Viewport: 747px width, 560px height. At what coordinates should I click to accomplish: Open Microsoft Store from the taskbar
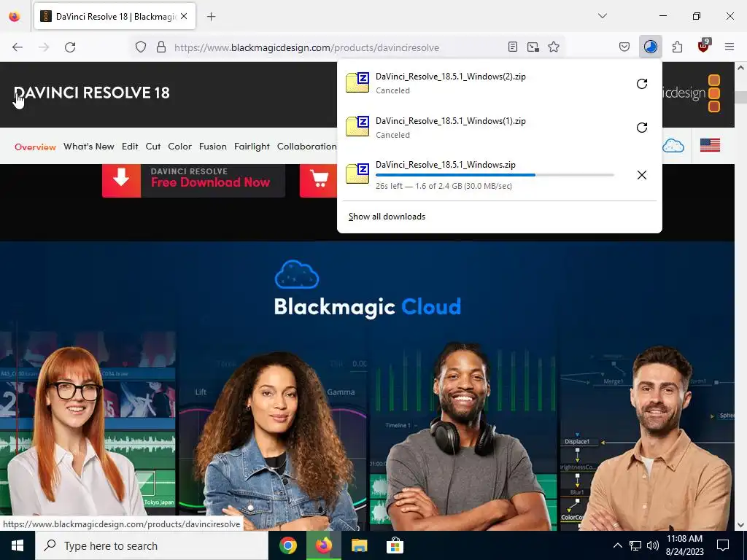pos(395,545)
